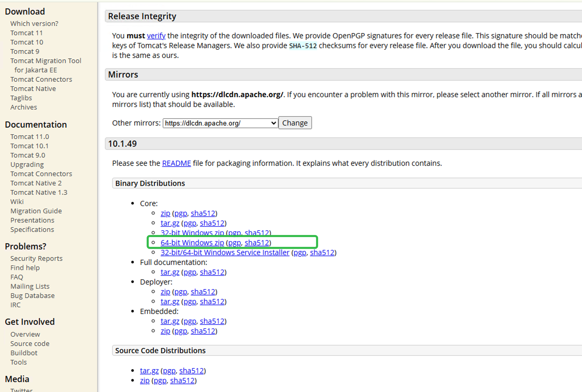Screen dimensions: 582x392
Task: Download the 64-bit Windows zip
Action: [192, 243]
